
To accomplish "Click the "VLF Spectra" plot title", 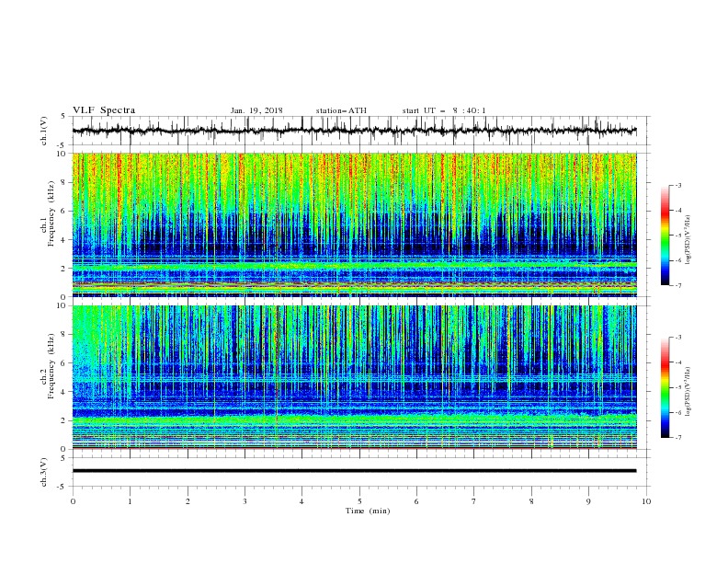I will [x=104, y=110].
